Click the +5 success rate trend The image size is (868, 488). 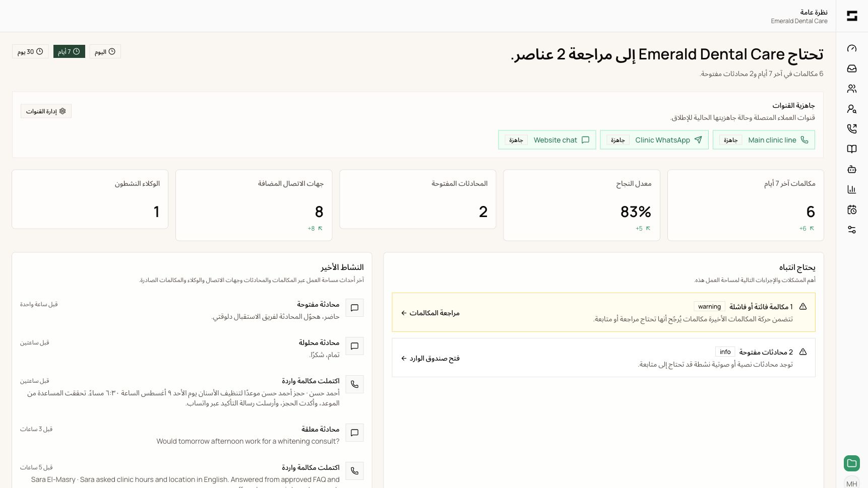click(643, 229)
